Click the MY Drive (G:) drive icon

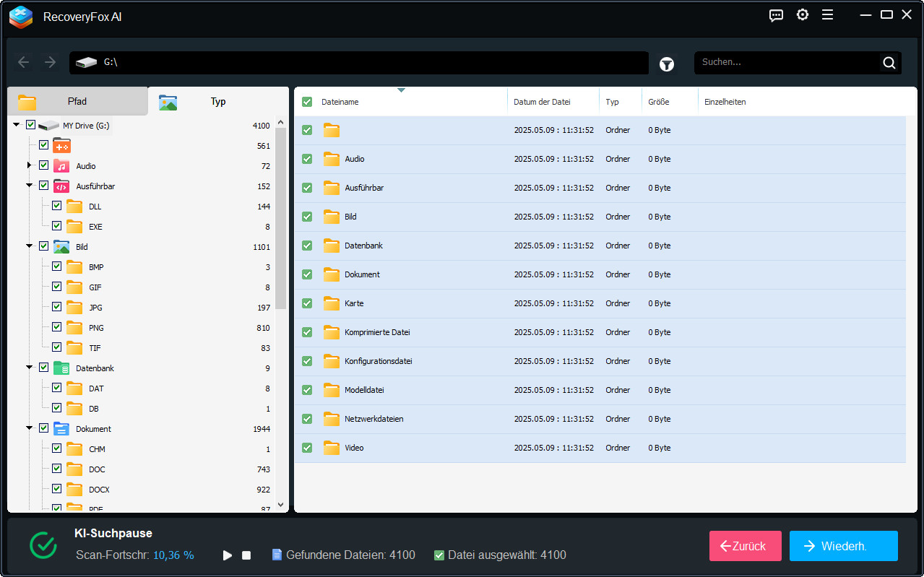pos(48,126)
